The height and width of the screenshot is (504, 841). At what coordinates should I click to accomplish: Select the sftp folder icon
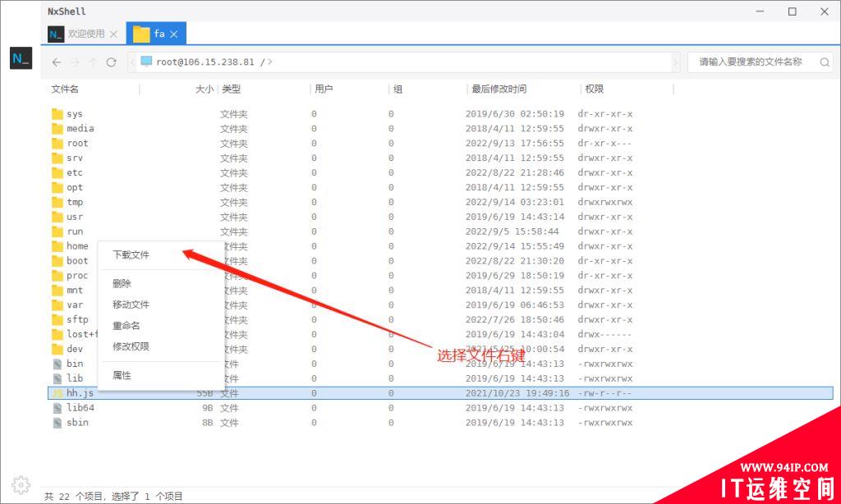(x=57, y=319)
